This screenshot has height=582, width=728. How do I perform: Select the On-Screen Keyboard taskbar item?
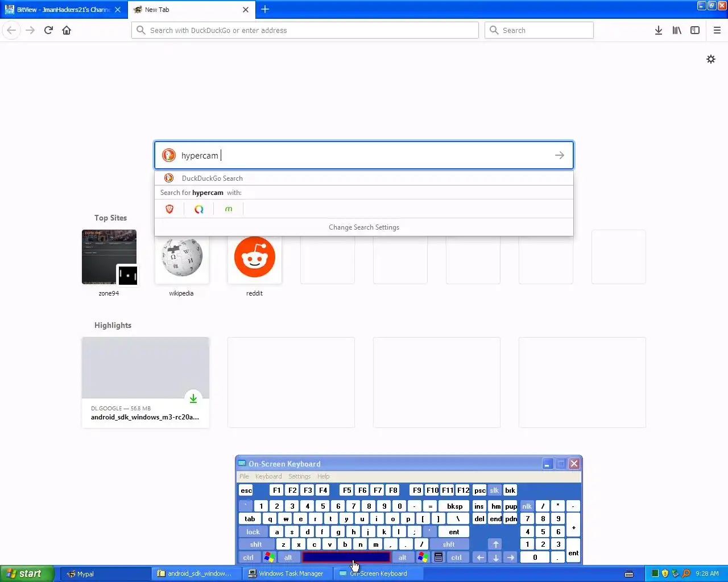click(x=379, y=574)
